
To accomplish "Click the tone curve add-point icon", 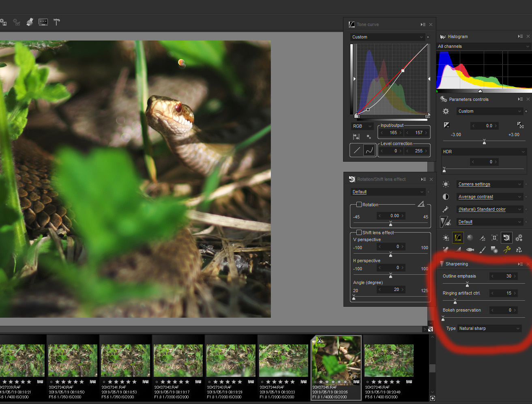I will [x=369, y=137].
